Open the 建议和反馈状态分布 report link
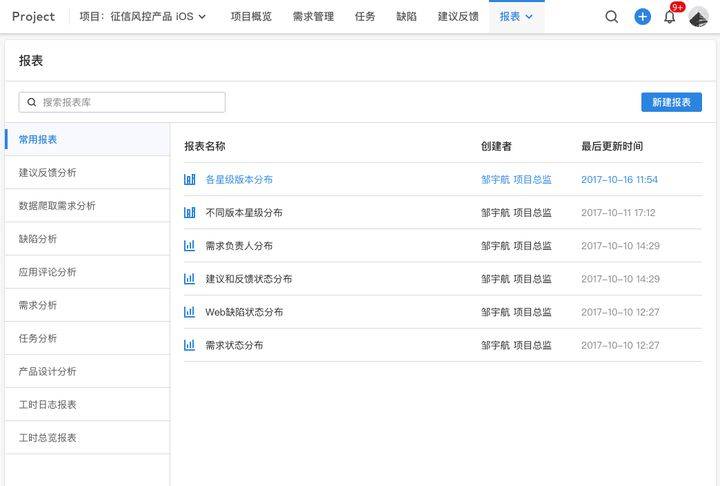Screen dimensions: 720x486 (248, 279)
